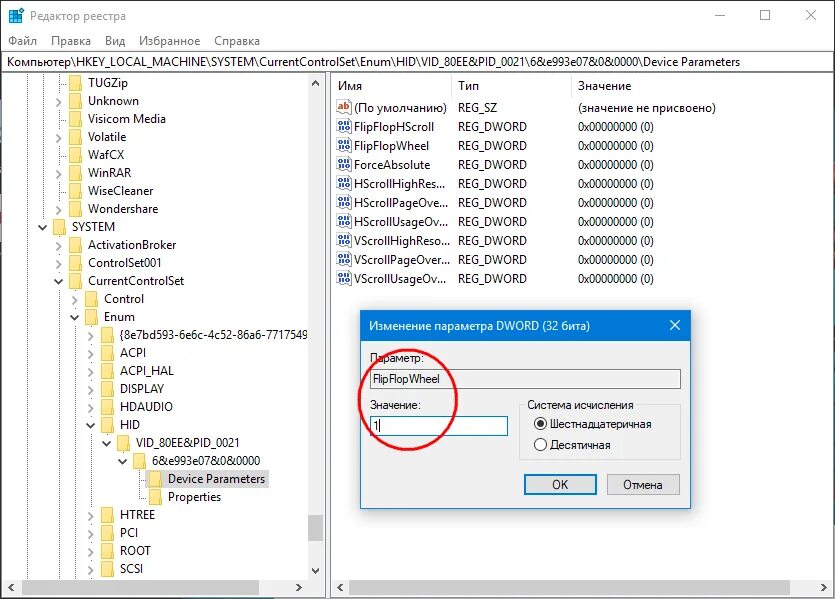
Task: Click the default string value 'ab' icon
Action: pos(343,107)
